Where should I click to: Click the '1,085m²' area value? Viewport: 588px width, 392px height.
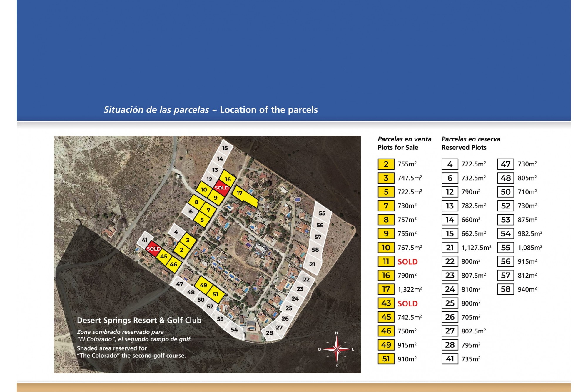(530, 248)
